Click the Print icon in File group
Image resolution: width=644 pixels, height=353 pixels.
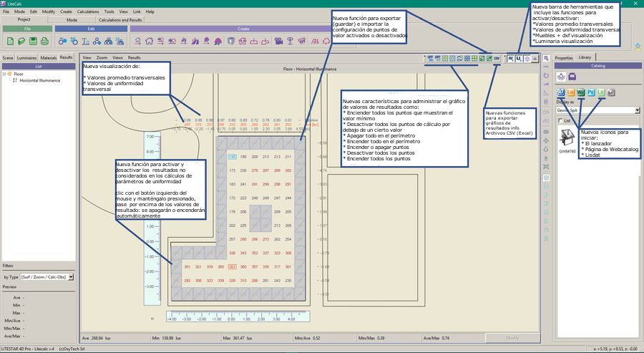pyautogui.click(x=44, y=41)
